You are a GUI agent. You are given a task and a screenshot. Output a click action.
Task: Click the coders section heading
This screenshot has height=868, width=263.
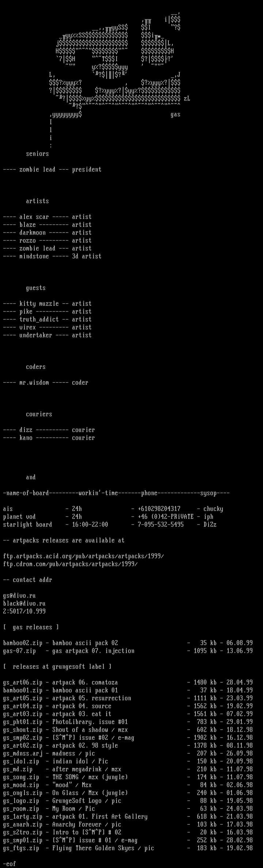(x=36, y=367)
